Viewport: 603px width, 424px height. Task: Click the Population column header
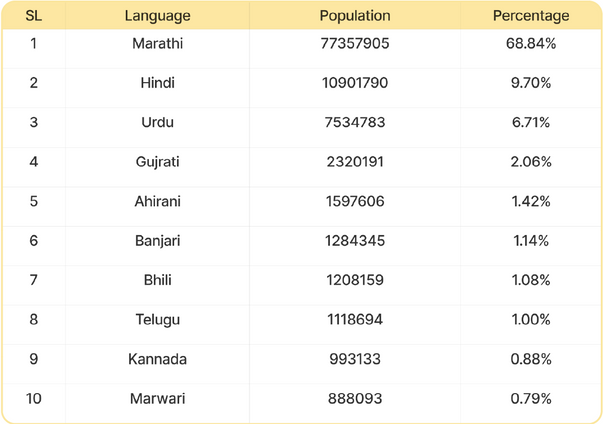click(355, 16)
